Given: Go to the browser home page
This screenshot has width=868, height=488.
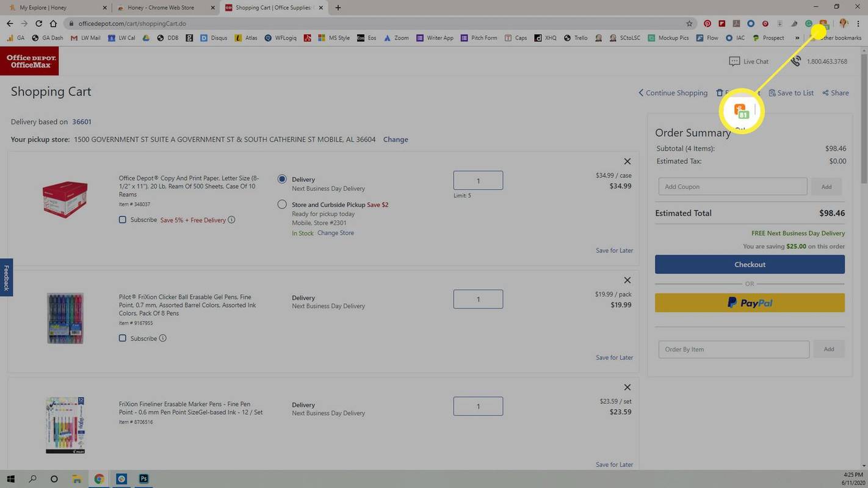Looking at the screenshot, I should point(54,24).
